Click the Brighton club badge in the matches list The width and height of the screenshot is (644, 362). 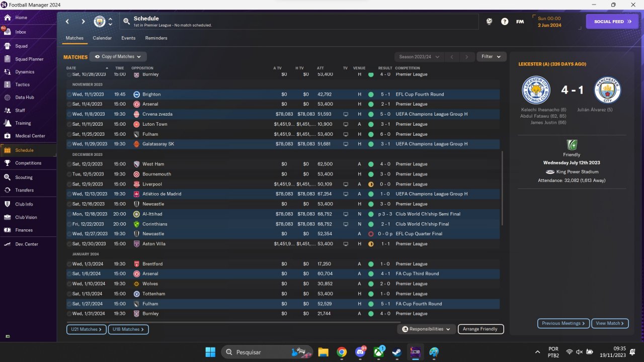[136, 94]
